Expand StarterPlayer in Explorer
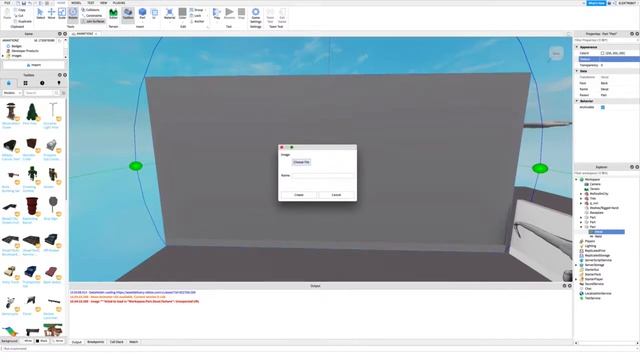Viewport: 640px width, 360px height. (x=577, y=279)
